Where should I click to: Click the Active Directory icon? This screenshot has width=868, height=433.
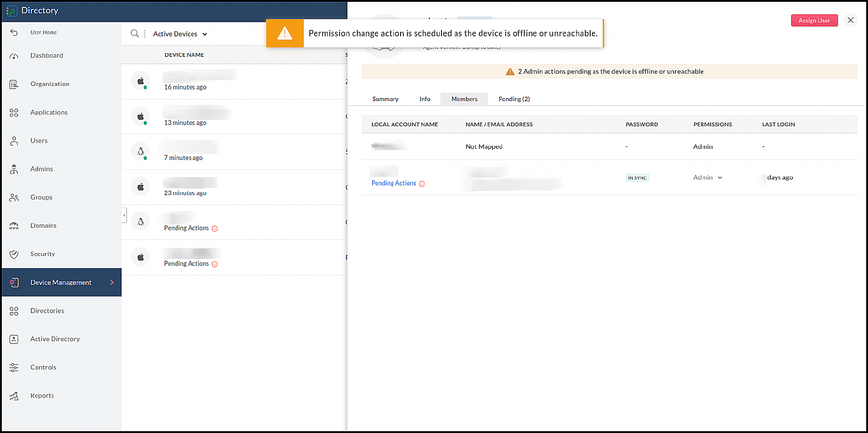point(14,339)
